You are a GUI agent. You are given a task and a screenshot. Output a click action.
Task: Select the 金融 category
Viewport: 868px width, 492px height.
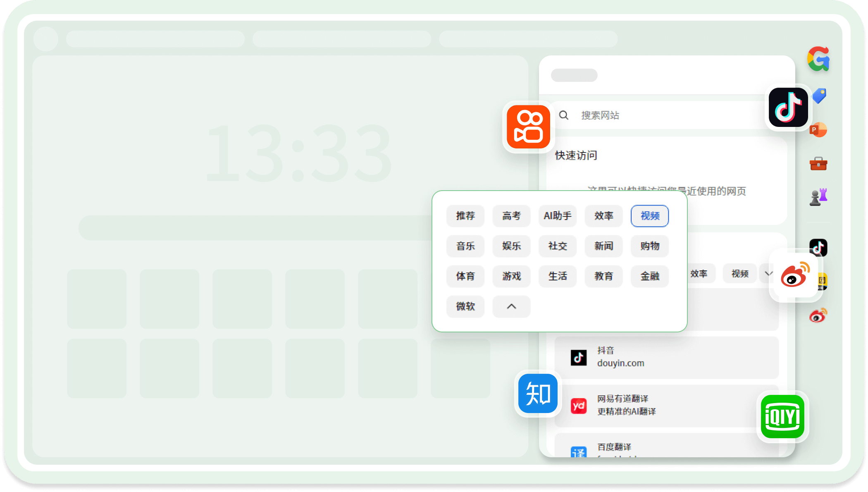(x=650, y=276)
